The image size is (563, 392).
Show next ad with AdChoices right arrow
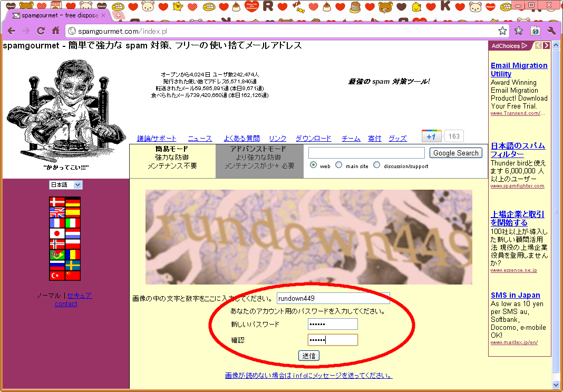pos(547,46)
